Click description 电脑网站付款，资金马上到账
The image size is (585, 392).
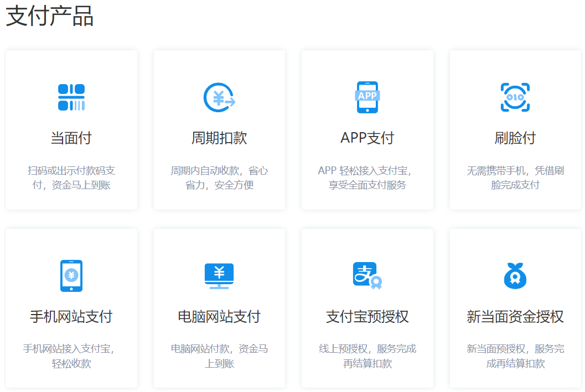tap(219, 356)
